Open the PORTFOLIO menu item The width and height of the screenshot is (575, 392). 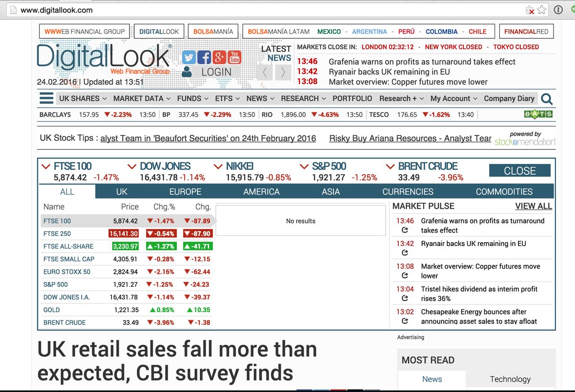tap(352, 98)
